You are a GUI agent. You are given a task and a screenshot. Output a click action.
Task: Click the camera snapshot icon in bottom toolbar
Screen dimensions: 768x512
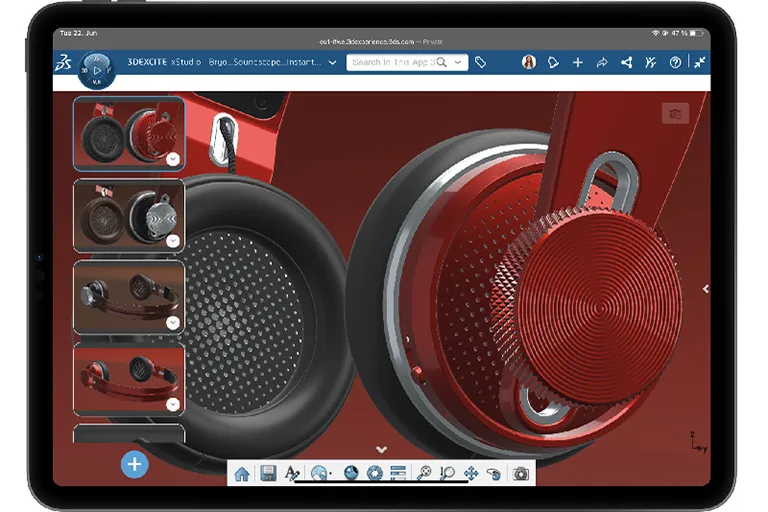coord(520,474)
